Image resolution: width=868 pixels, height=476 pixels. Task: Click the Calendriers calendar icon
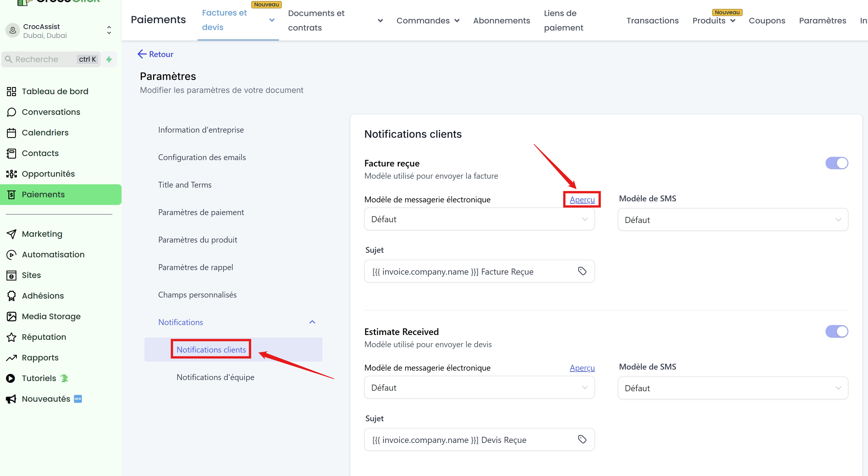coord(11,133)
